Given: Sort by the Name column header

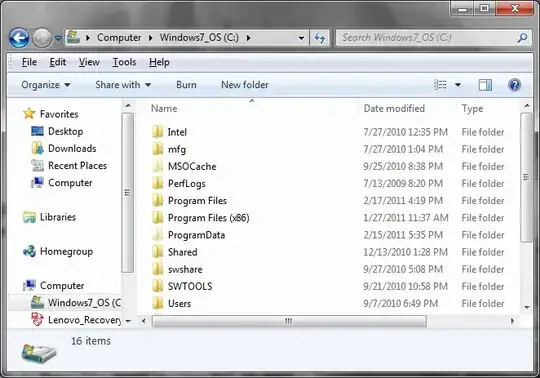Looking at the screenshot, I should (164, 108).
